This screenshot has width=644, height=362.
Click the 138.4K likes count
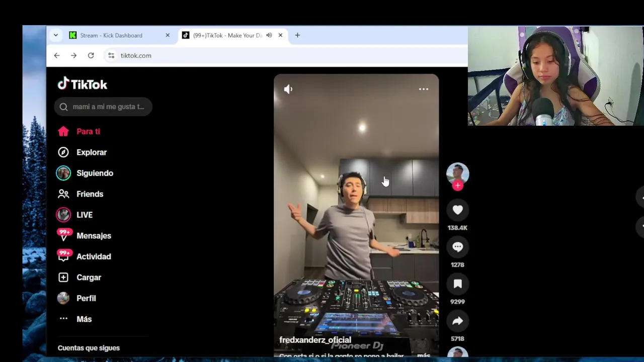point(457,228)
